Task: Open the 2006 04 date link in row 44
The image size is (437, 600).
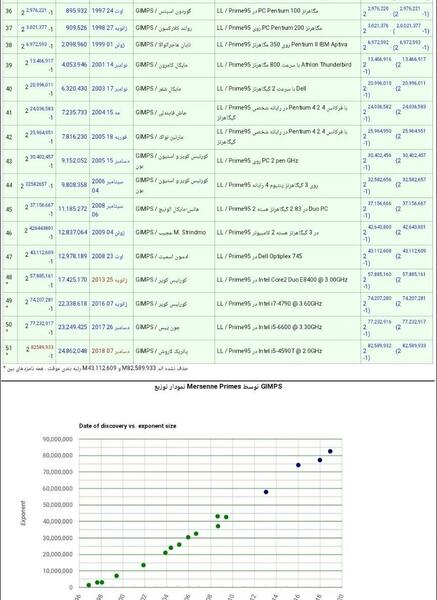Action: point(108,186)
